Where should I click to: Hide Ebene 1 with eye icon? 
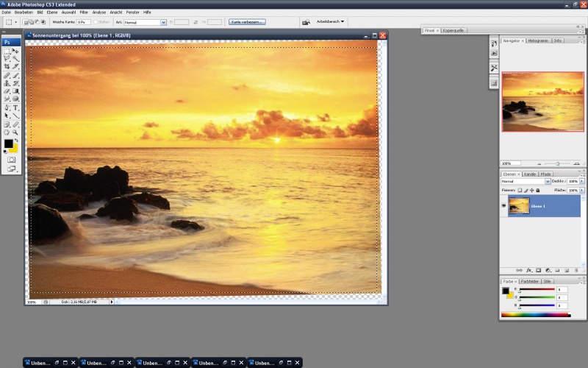click(x=503, y=206)
